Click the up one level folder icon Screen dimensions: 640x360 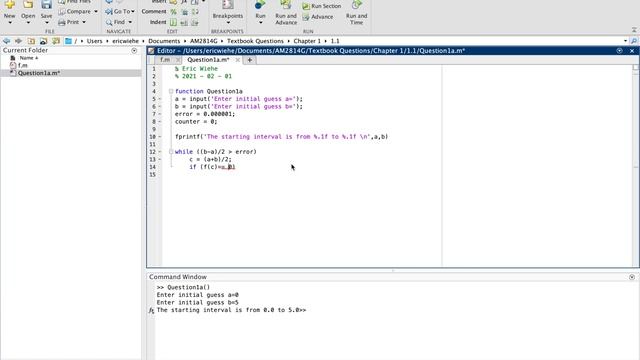pos(31,41)
